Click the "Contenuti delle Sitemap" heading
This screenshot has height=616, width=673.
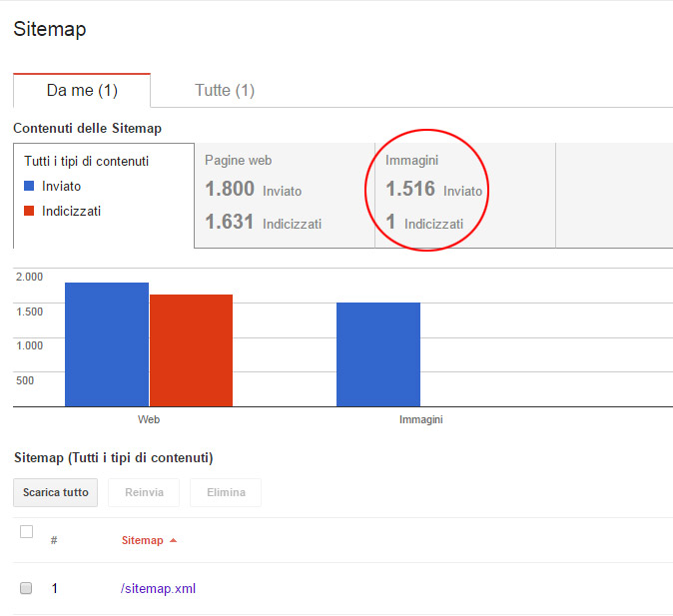88,128
